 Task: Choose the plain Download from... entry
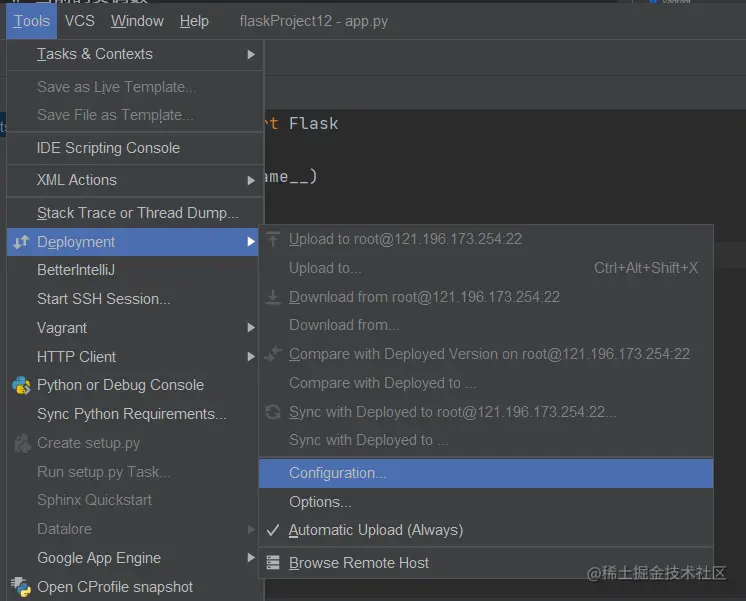(x=486, y=325)
